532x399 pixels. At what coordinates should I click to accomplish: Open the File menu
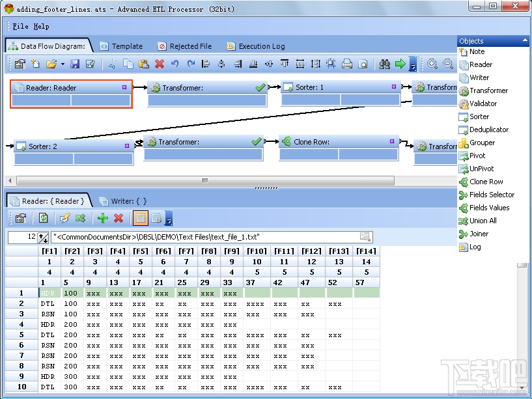[20, 26]
